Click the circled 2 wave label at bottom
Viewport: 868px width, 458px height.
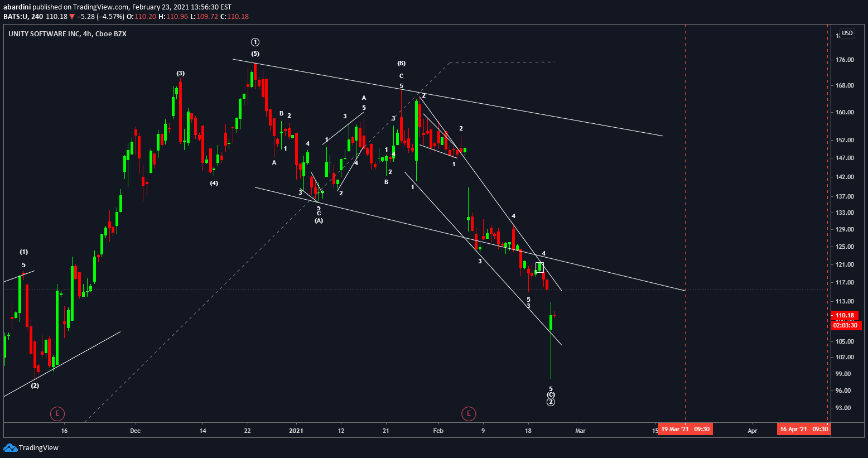tap(551, 402)
